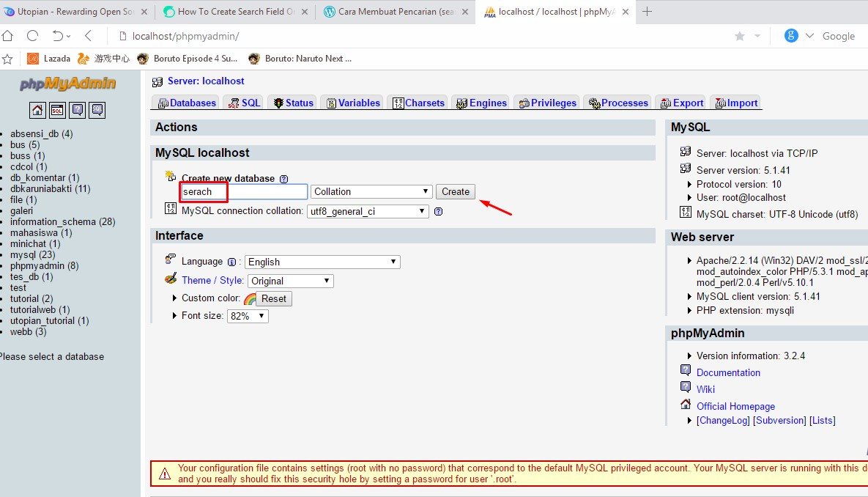This screenshot has height=497, width=868.
Task: Close the Utopian tab
Action: tap(144, 12)
